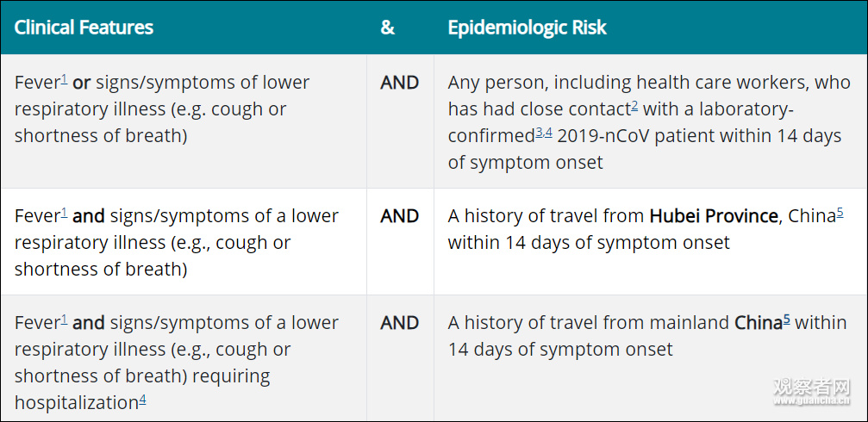Image resolution: width=868 pixels, height=422 pixels.
Task: Click the bold "Hubei Province" text
Action: click(713, 216)
